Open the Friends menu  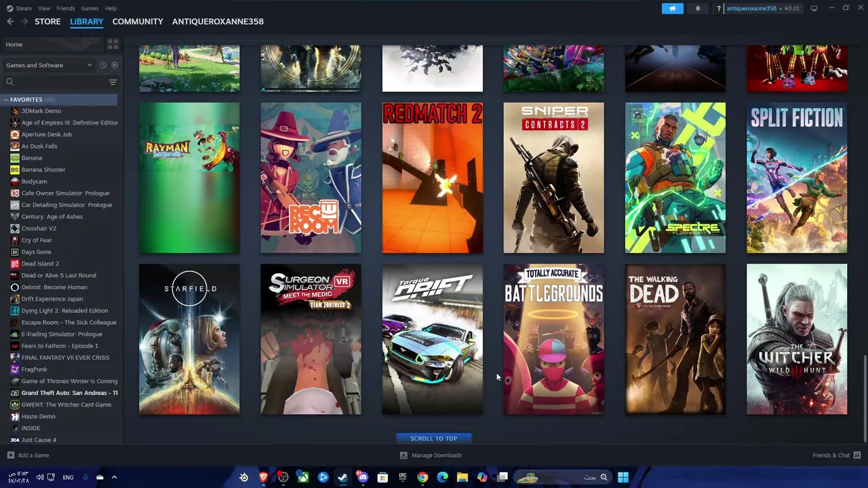point(66,8)
